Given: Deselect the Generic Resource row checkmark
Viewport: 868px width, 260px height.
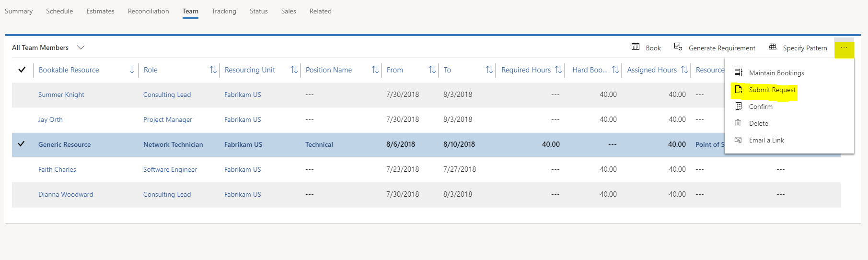Looking at the screenshot, I should 21,144.
